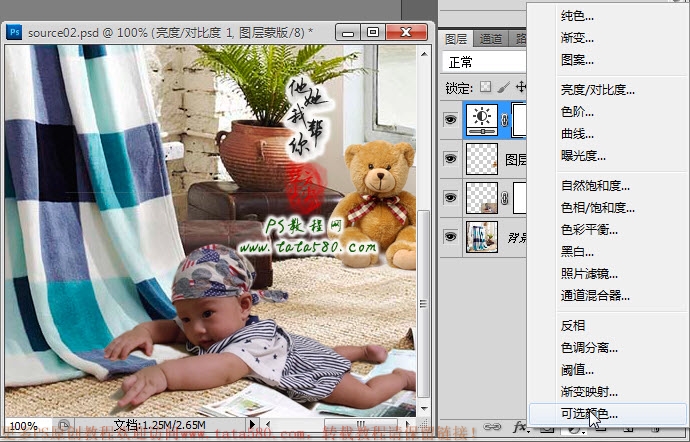This screenshot has width=690, height=442.
Task: Maximize the source02.psd document window
Action: (x=373, y=33)
